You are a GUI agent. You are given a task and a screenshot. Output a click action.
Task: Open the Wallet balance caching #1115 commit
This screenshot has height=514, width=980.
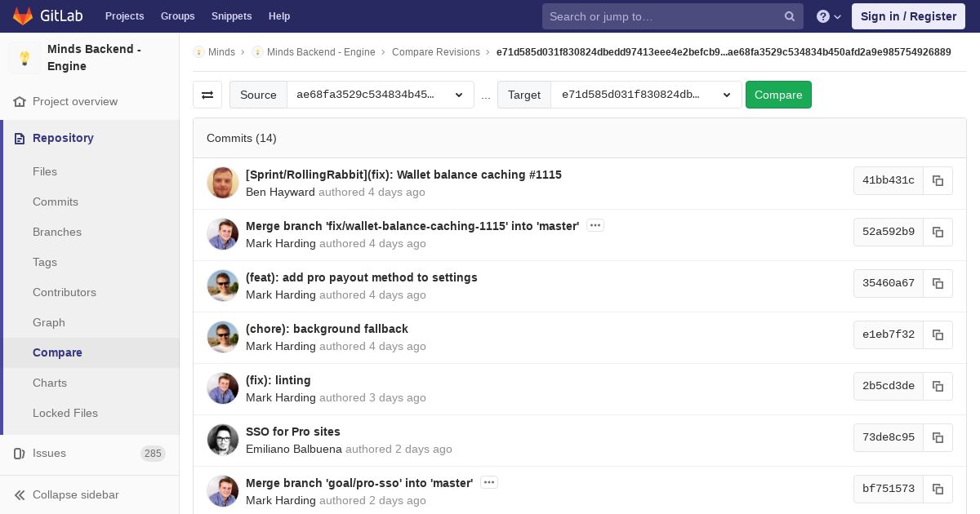[x=403, y=175]
